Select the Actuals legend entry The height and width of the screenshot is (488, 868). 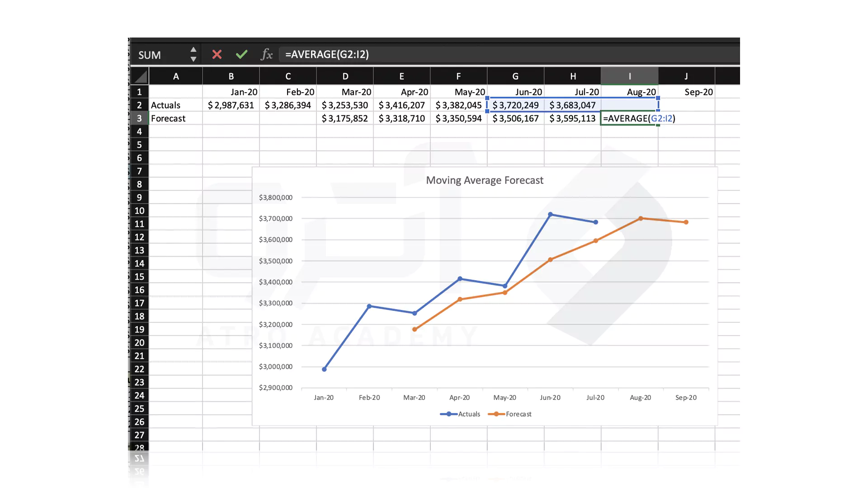(x=460, y=414)
